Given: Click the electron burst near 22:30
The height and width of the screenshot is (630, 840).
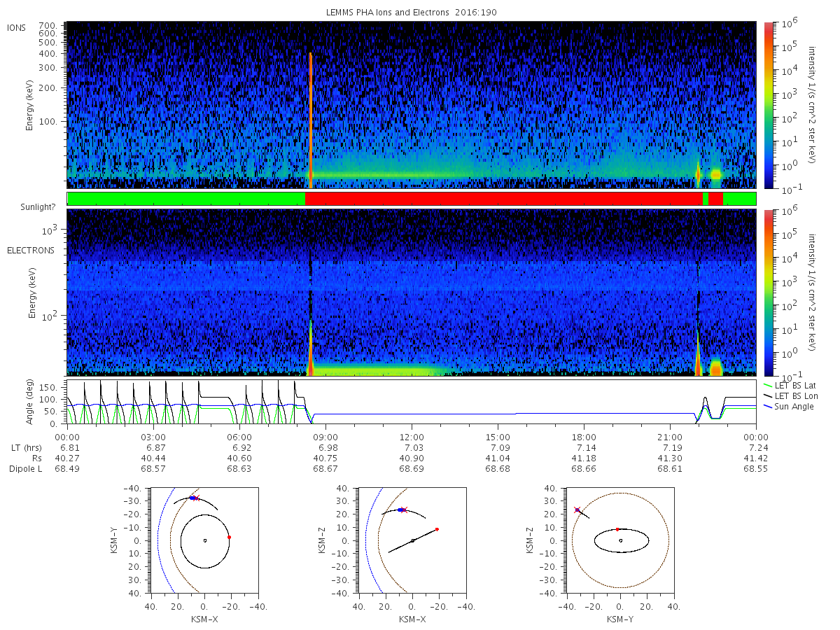Looking at the screenshot, I should (715, 367).
